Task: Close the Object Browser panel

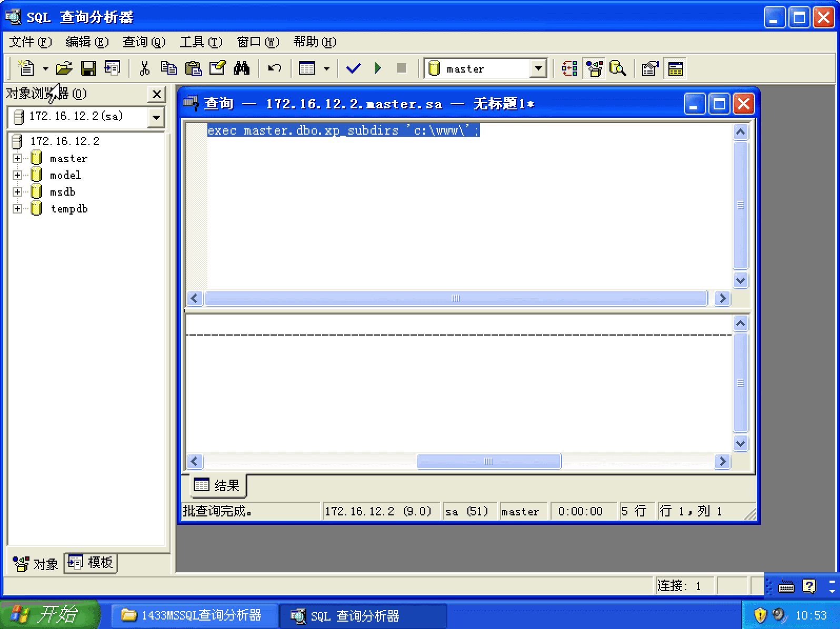Action: tap(156, 94)
